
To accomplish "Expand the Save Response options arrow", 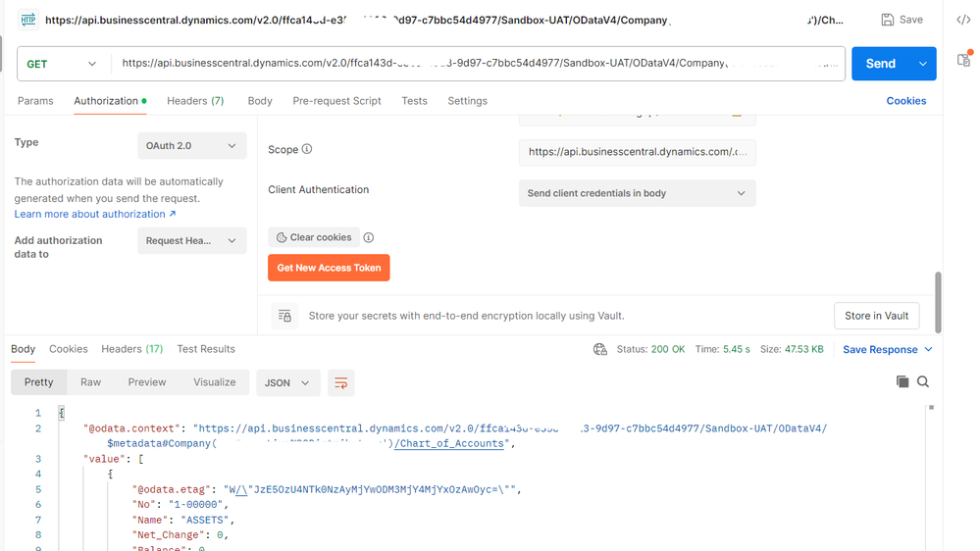I will point(928,349).
